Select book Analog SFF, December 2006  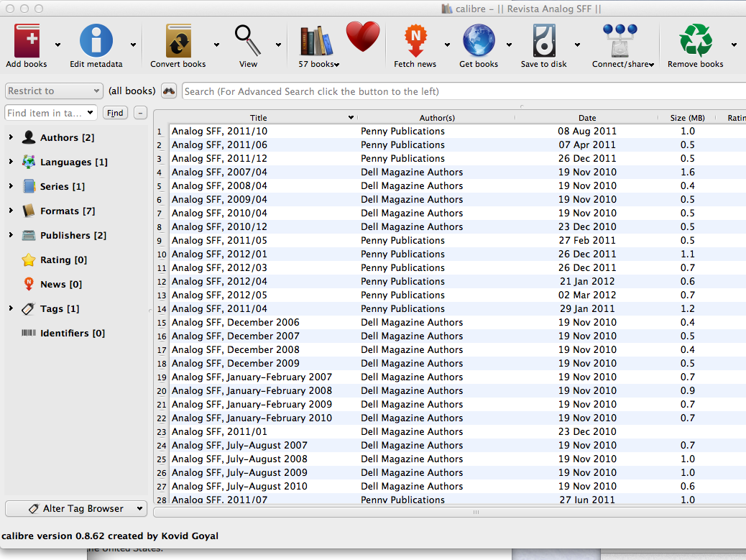click(x=236, y=322)
